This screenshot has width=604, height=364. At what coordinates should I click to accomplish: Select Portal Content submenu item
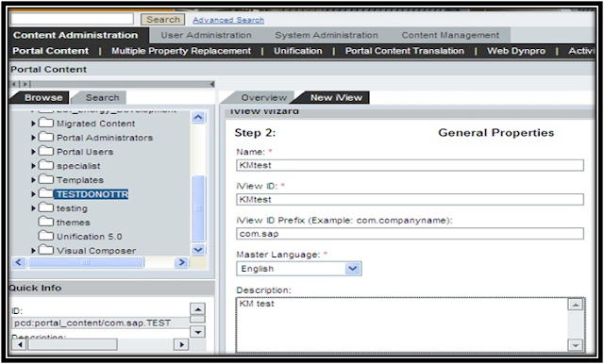click(51, 51)
